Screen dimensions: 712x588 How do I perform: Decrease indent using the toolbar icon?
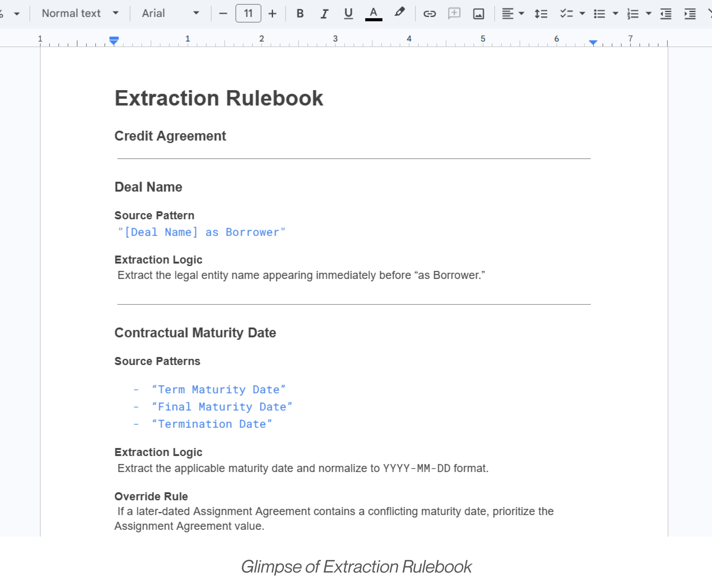click(x=666, y=14)
